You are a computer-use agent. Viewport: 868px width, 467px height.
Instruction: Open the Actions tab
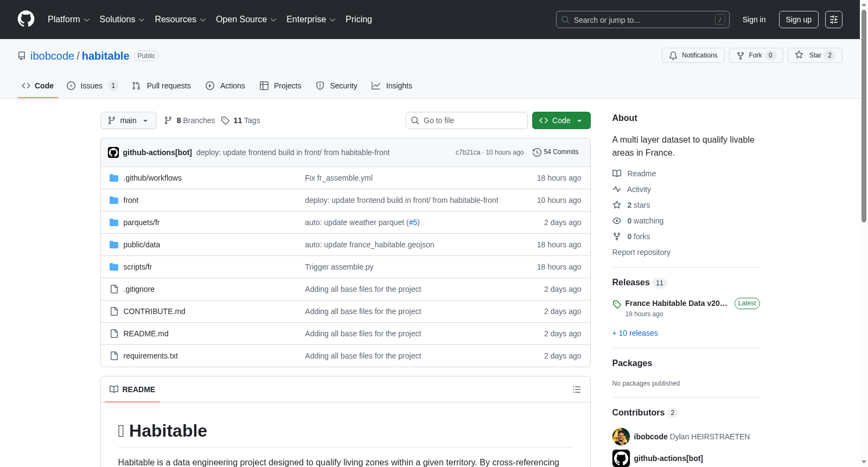coord(226,86)
